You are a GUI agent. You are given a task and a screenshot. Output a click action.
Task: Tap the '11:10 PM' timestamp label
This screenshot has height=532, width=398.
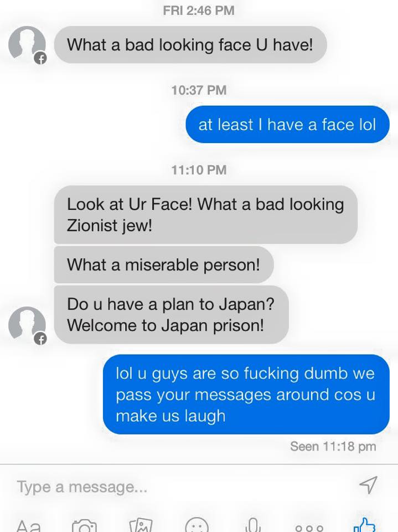[x=199, y=170]
